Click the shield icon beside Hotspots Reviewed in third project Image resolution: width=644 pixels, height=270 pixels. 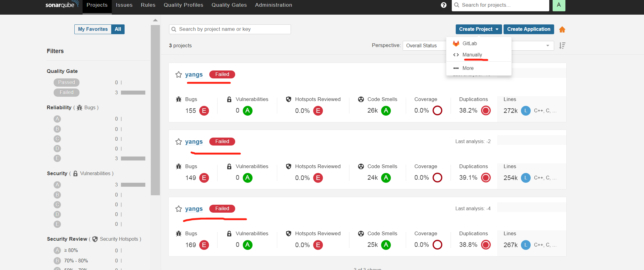tap(288, 233)
